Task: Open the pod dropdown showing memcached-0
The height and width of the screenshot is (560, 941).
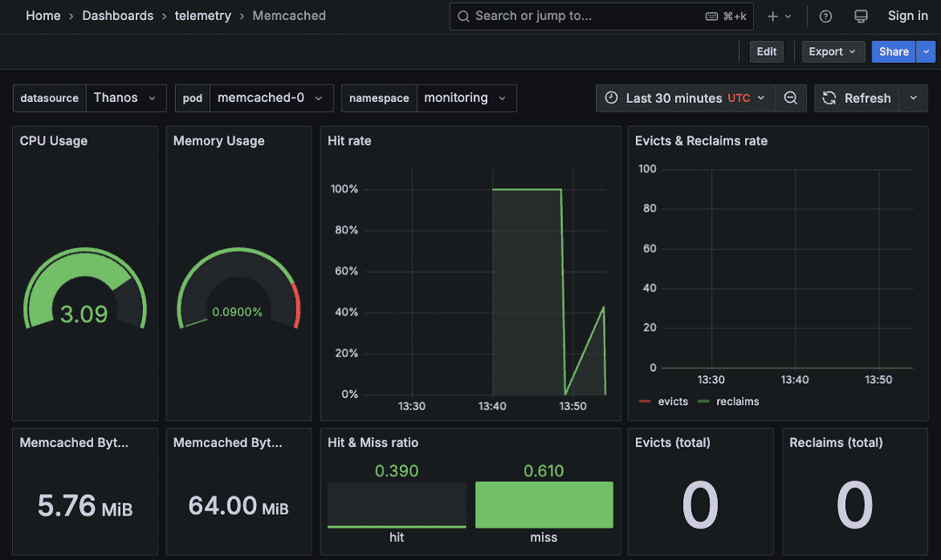Action: click(x=271, y=98)
